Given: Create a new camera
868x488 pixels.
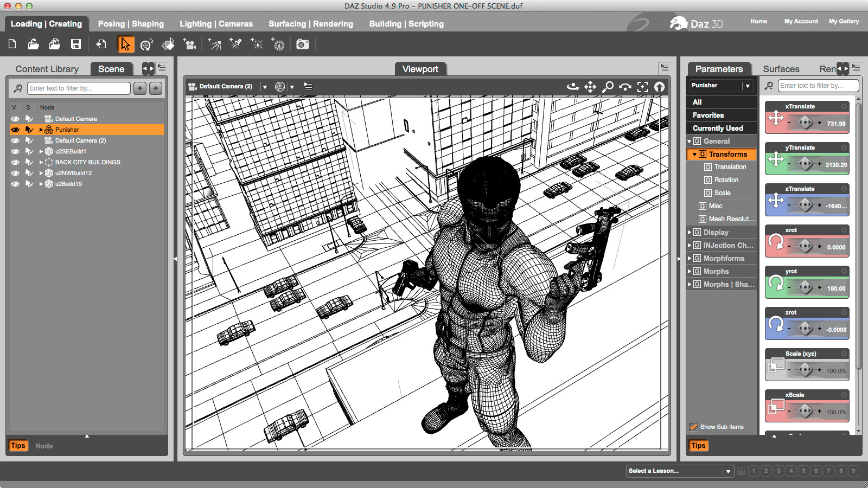Looking at the screenshot, I should click(x=189, y=44).
